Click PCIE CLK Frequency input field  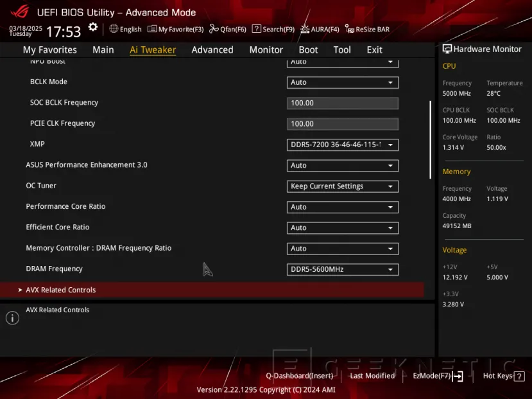click(343, 124)
